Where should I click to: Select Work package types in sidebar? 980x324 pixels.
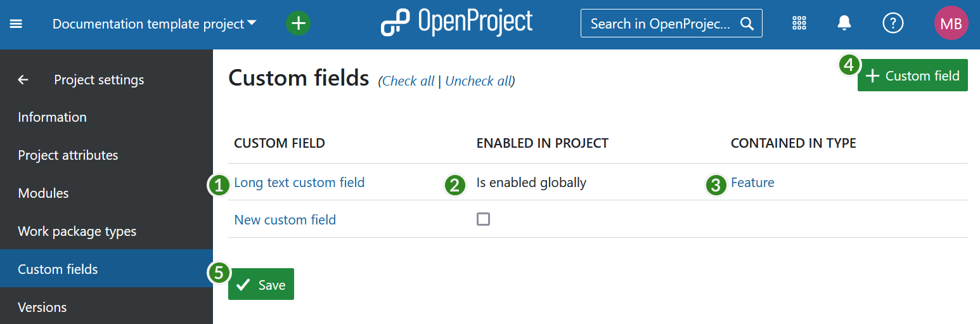point(77,231)
